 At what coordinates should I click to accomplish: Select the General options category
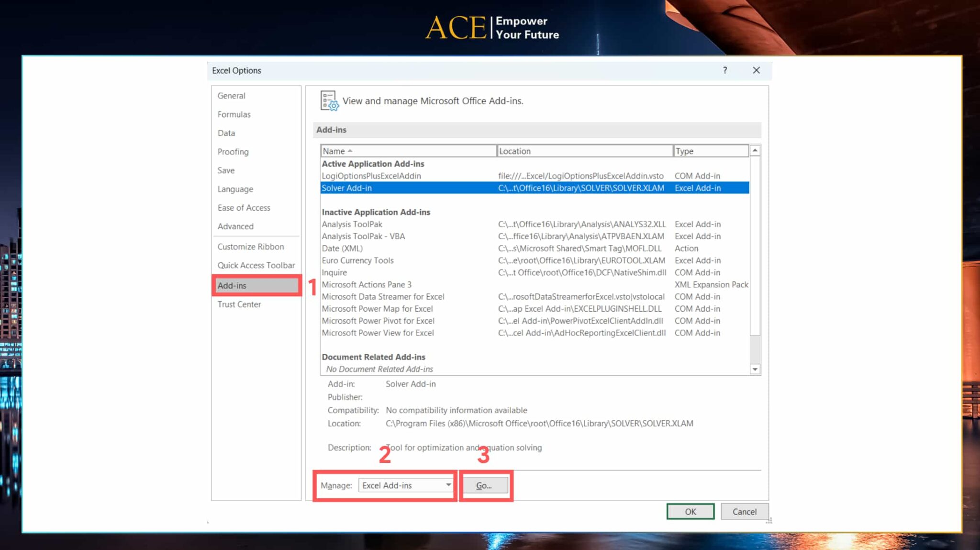231,95
